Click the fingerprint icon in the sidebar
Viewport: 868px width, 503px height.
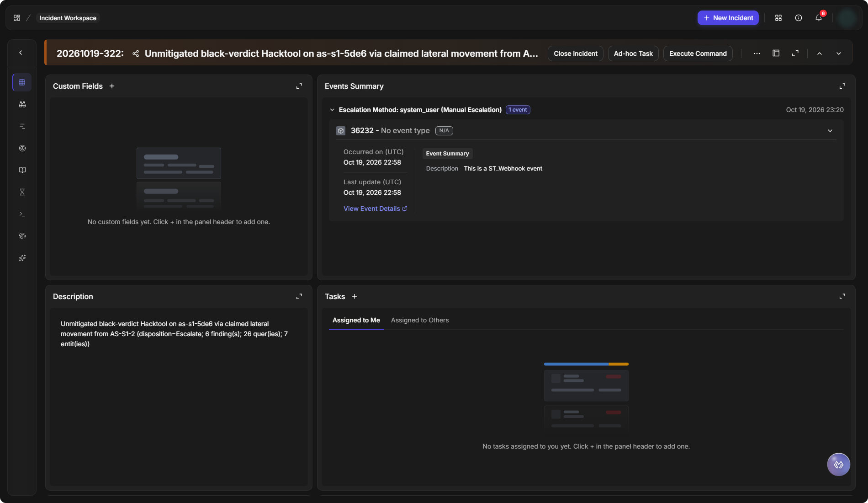(x=22, y=236)
